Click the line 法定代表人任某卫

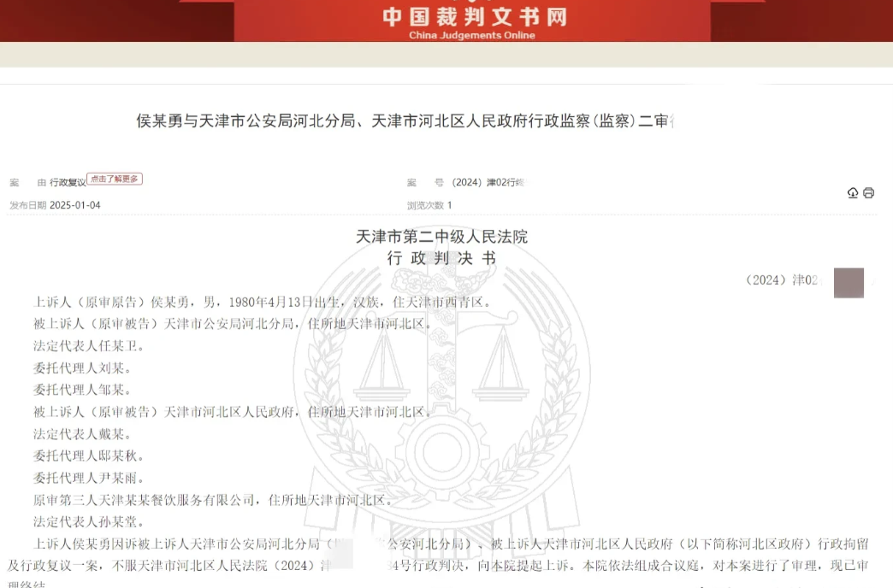coord(89,346)
